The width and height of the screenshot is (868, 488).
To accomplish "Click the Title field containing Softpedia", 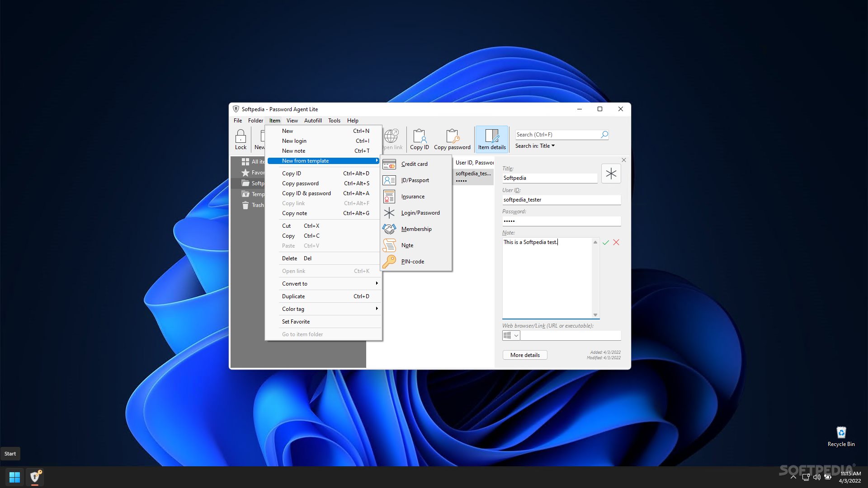I will (x=550, y=178).
